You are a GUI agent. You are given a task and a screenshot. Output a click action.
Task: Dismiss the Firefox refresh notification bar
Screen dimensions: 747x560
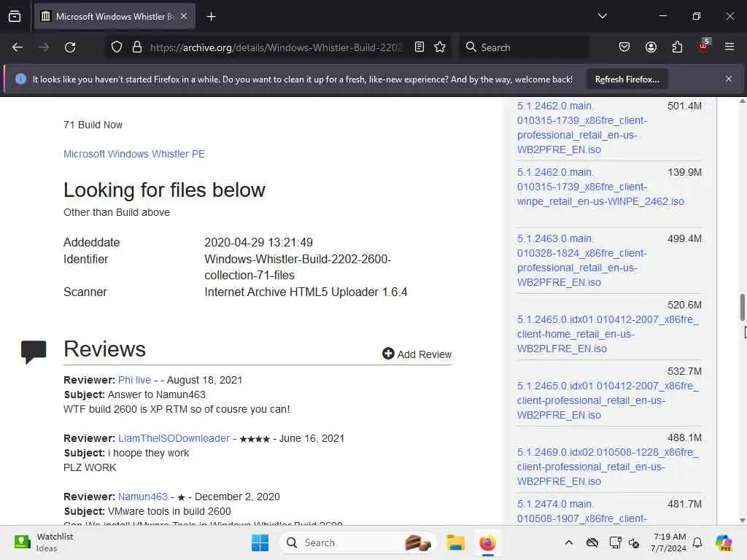729,79
